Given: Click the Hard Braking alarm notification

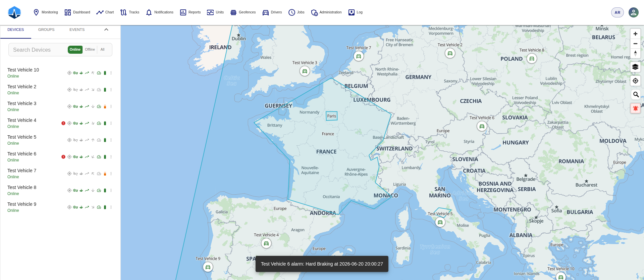Looking at the screenshot, I should tap(322, 264).
